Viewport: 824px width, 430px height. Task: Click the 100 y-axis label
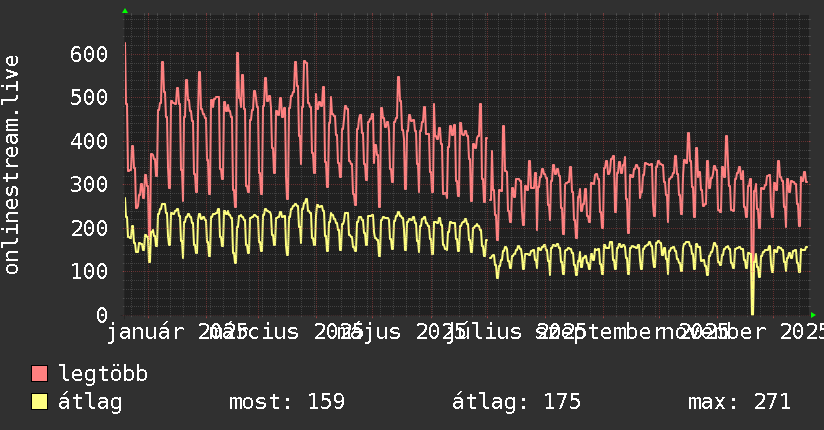coord(89,272)
